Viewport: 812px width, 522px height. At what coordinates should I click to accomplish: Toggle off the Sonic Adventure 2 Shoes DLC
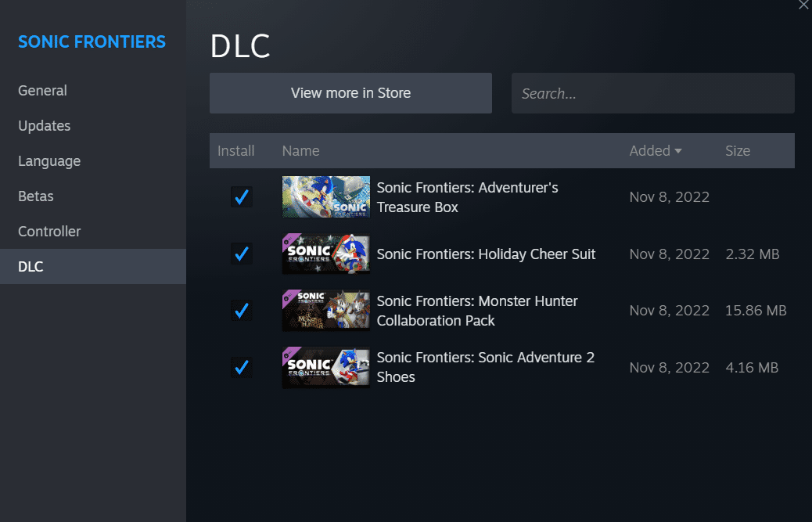241,367
